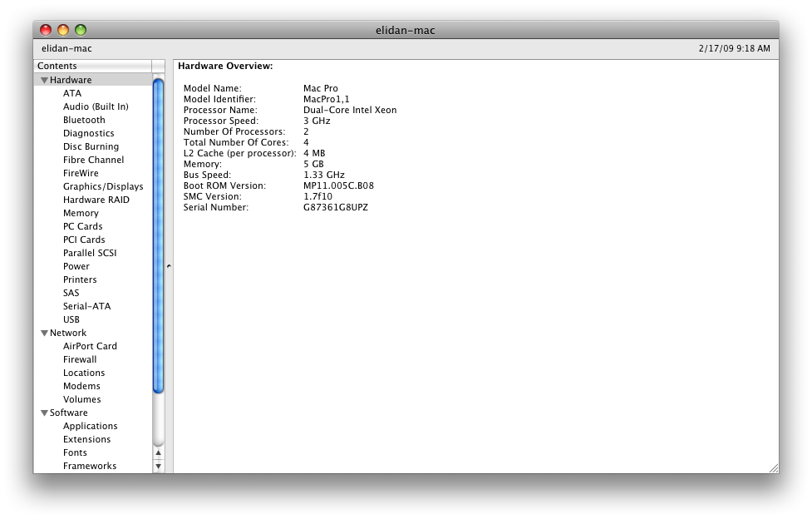The image size is (812, 519).
Task: Open Serial-ATA details
Action: 87,306
